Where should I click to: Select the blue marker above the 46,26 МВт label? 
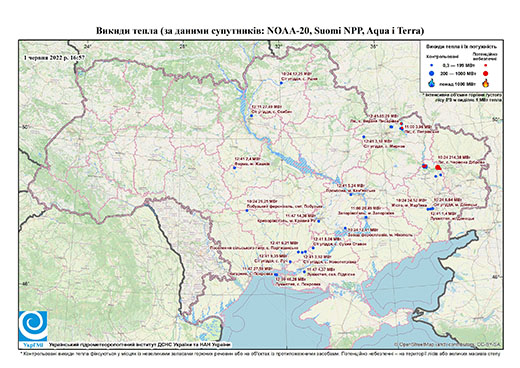[276, 275]
